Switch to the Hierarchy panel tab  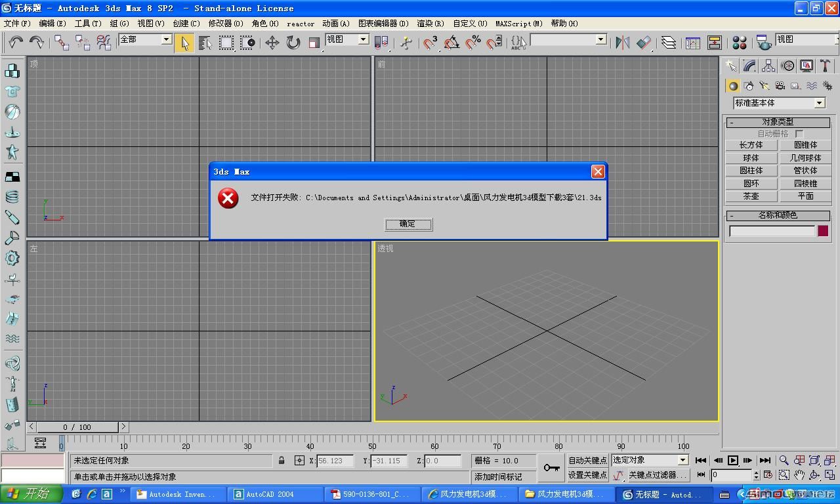tap(768, 66)
